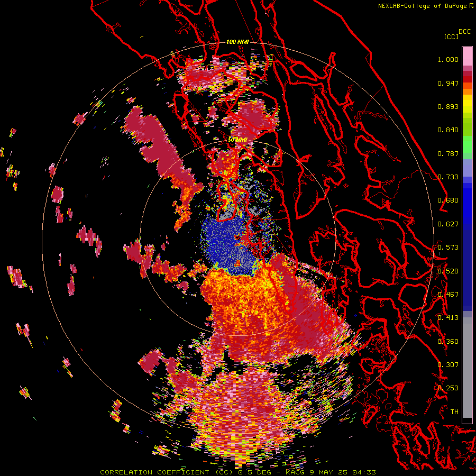Click the 100 NMI range ring label
Screen dimensions: 476x476
[237, 42]
